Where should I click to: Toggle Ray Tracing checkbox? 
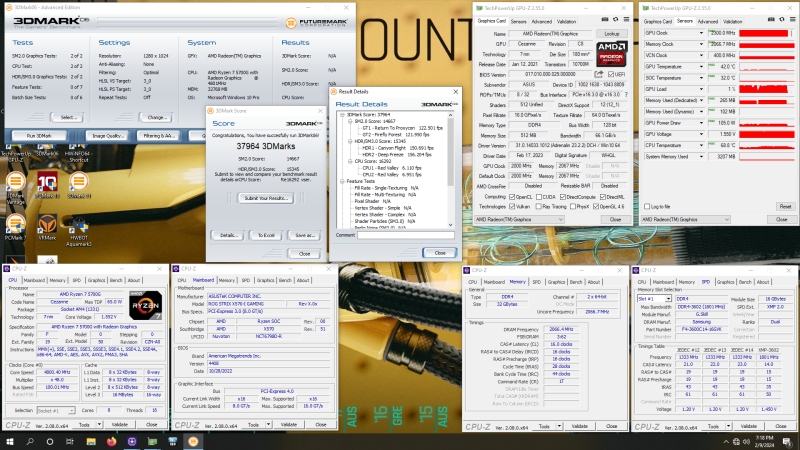click(539, 207)
